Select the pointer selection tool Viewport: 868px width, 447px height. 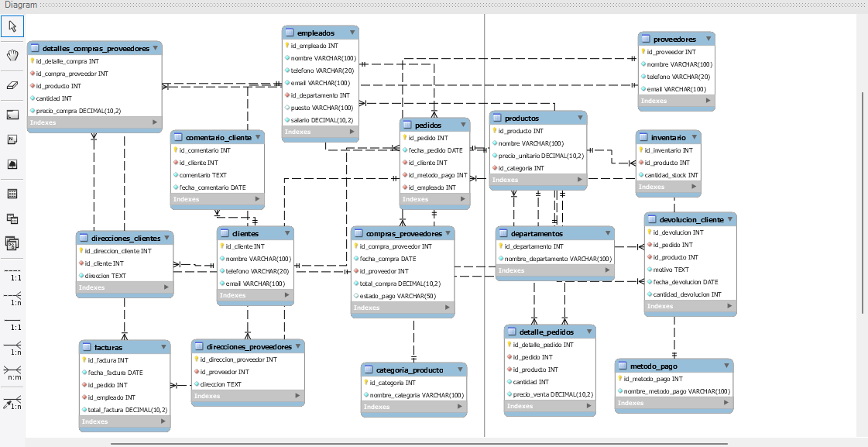pos(12,26)
